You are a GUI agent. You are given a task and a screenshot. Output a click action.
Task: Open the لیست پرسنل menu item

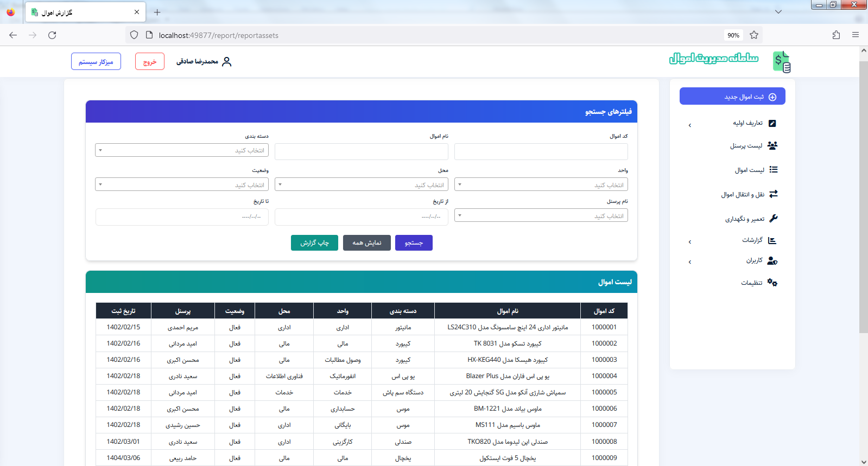pos(746,146)
